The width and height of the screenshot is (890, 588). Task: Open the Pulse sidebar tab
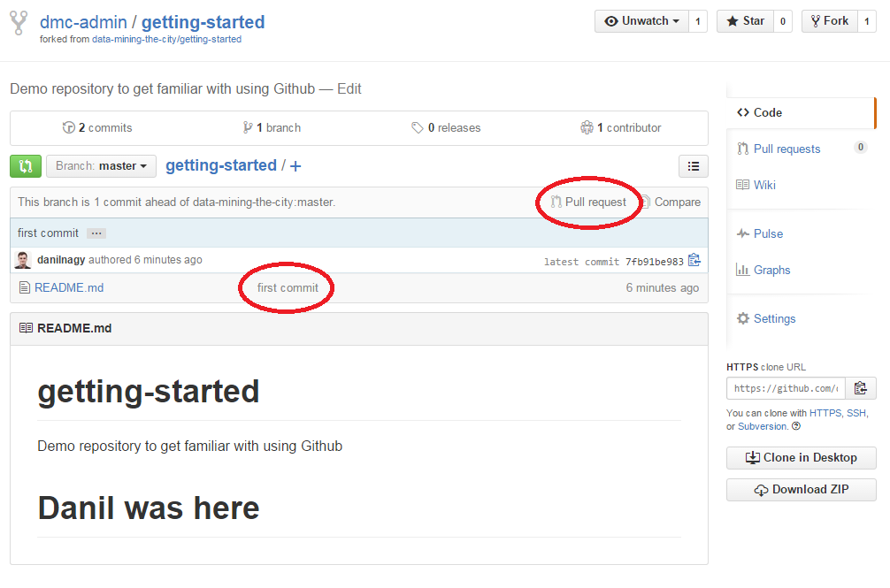[x=759, y=233]
